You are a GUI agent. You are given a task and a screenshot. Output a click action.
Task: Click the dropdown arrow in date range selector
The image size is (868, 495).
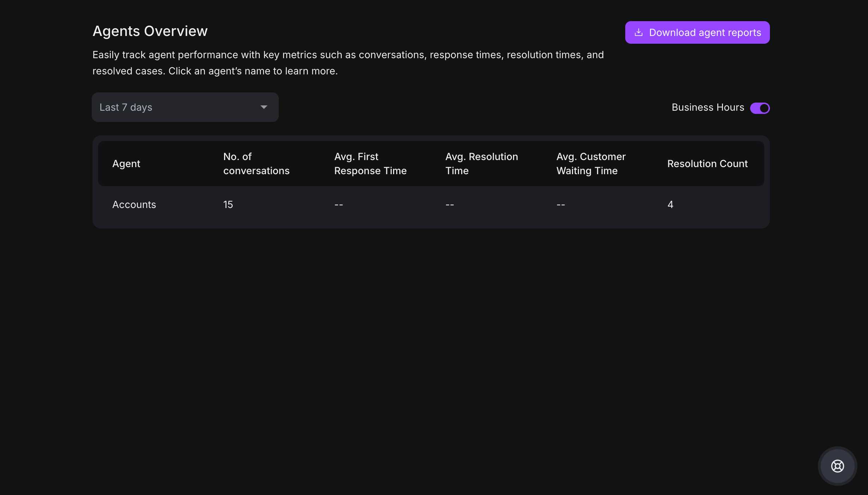coord(264,107)
